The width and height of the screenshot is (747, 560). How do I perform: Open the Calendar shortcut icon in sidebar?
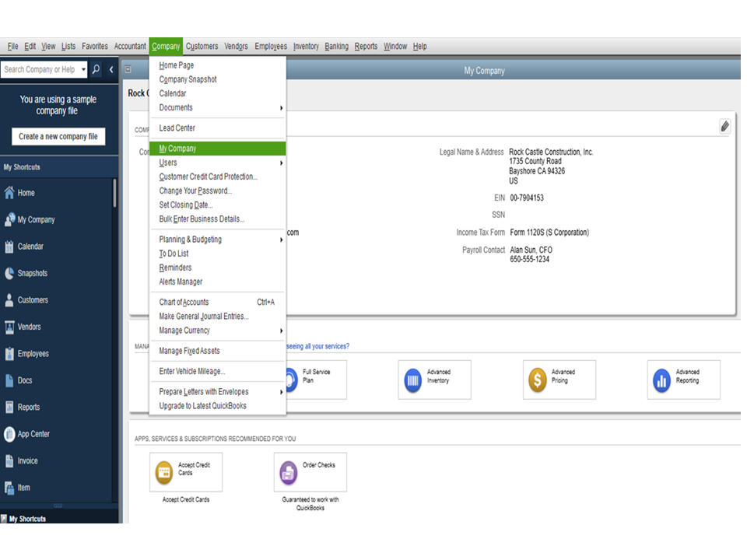tap(9, 247)
